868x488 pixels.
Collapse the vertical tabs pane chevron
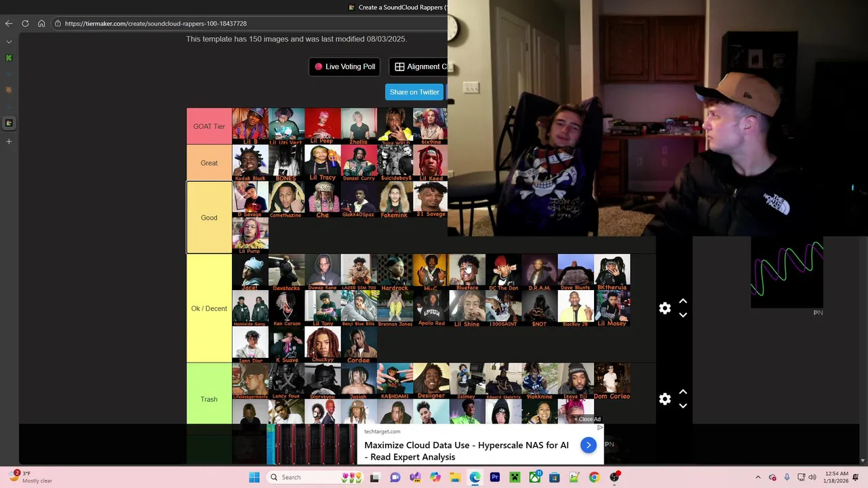9,41
